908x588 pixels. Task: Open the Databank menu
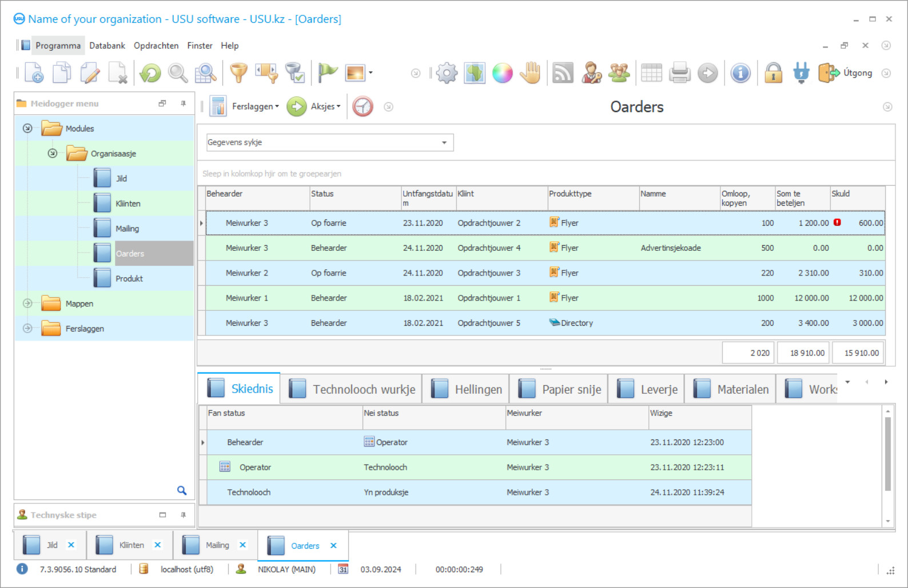(x=107, y=46)
